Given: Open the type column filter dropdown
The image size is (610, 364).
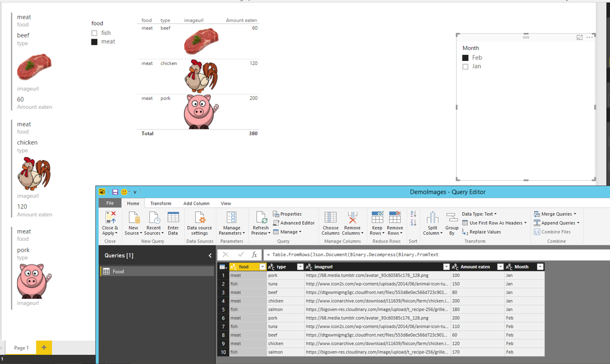Looking at the screenshot, I should pos(300,267).
